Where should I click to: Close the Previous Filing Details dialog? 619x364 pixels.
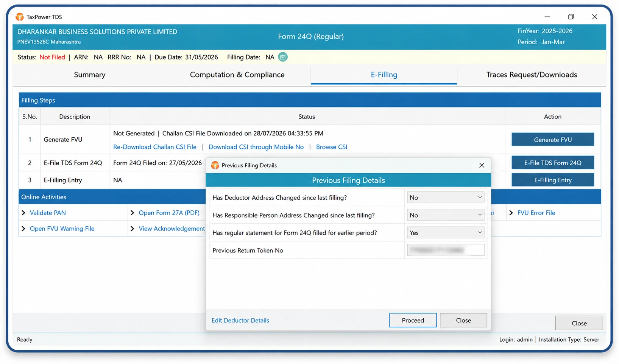pos(482,165)
